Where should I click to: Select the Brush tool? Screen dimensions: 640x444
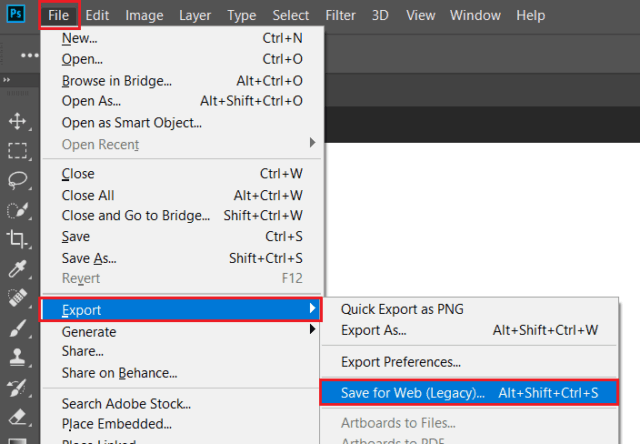tap(18, 328)
